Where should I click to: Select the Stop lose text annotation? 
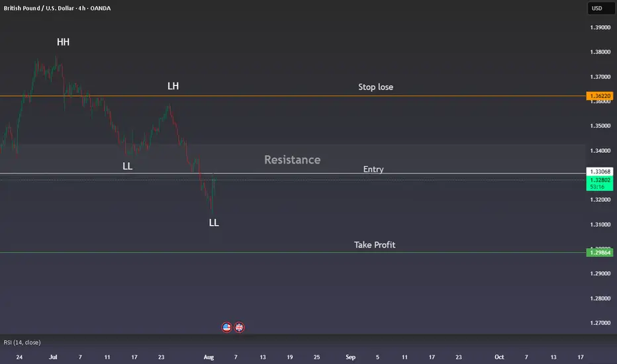pos(376,87)
